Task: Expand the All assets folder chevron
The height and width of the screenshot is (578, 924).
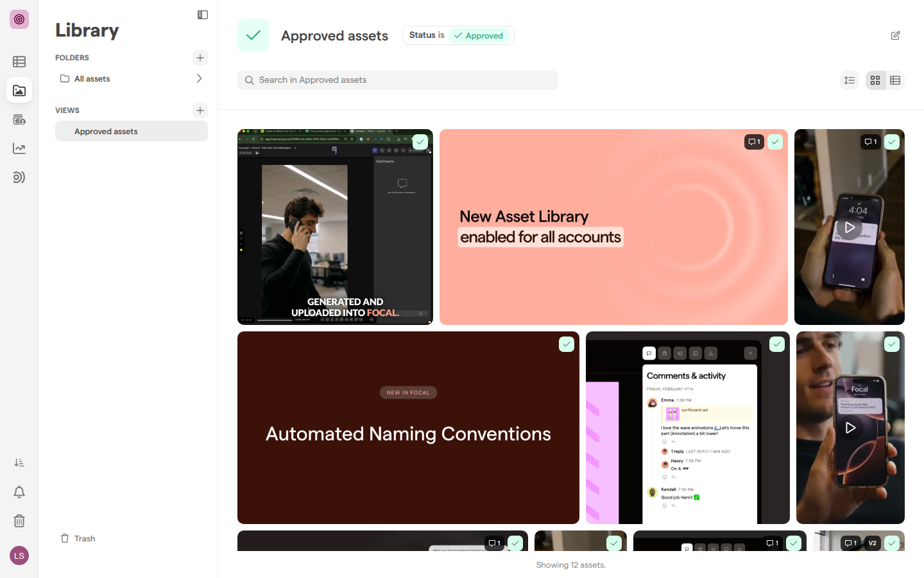Action: tap(200, 78)
